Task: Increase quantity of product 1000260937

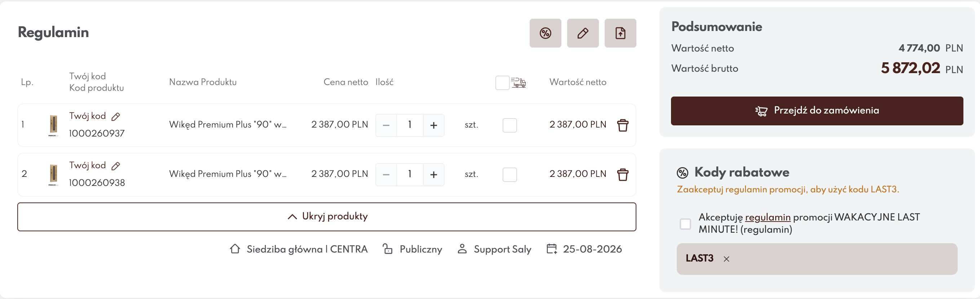Action: [434, 125]
